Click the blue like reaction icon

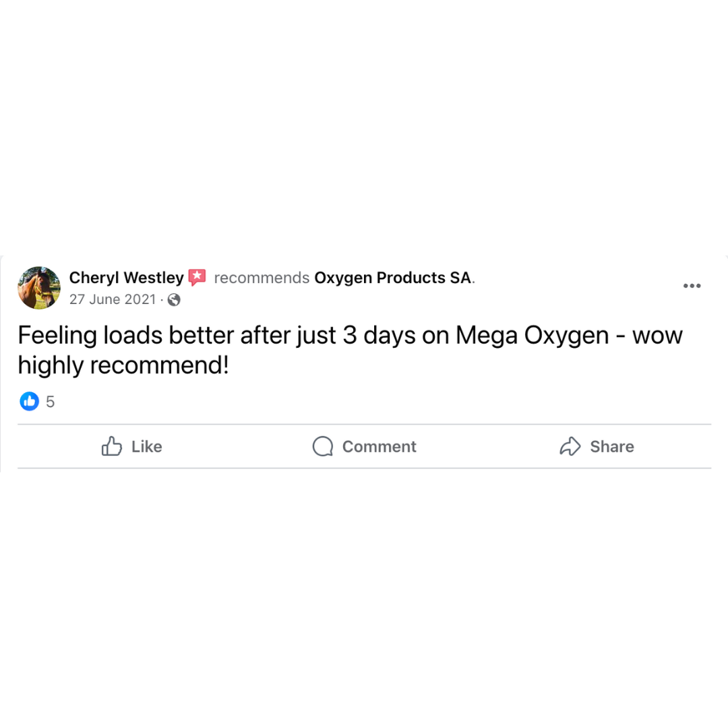pos(29,402)
